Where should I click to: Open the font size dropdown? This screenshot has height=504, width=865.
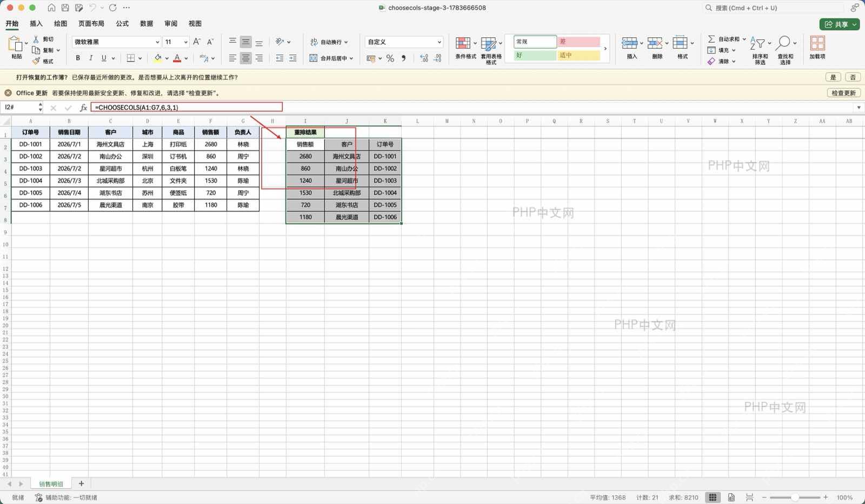(x=185, y=42)
